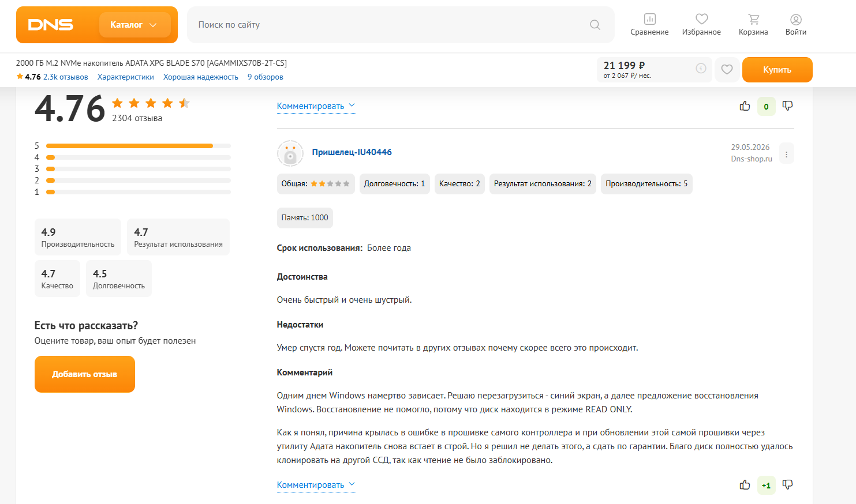Image resolution: width=856 pixels, height=504 pixels.
Task: Like the review with 0 rating
Action: (745, 106)
